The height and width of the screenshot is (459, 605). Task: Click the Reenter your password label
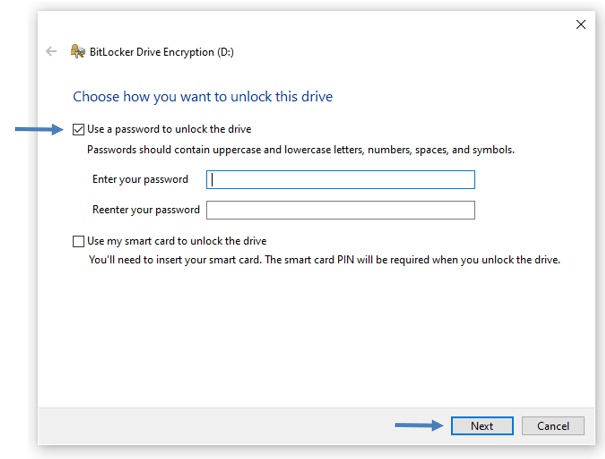click(146, 210)
